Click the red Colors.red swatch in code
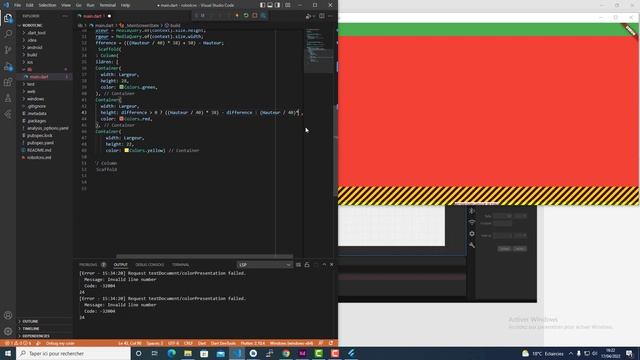 click(x=121, y=119)
